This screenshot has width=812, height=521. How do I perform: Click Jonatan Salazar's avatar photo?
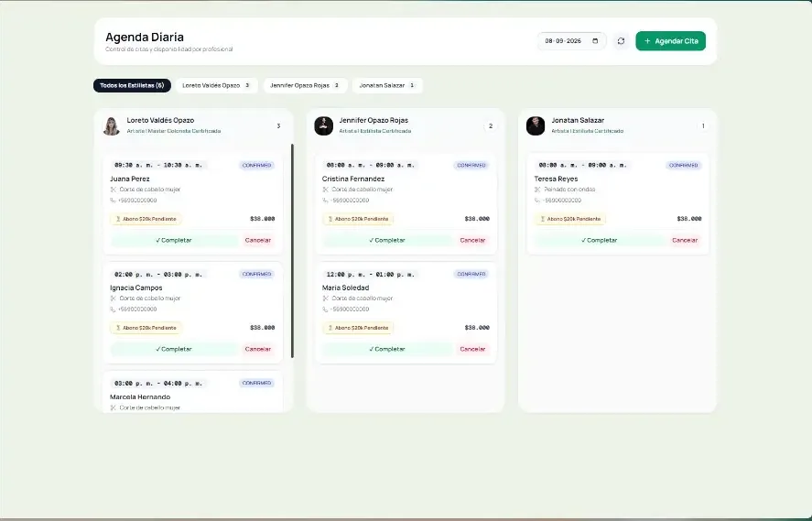point(536,125)
